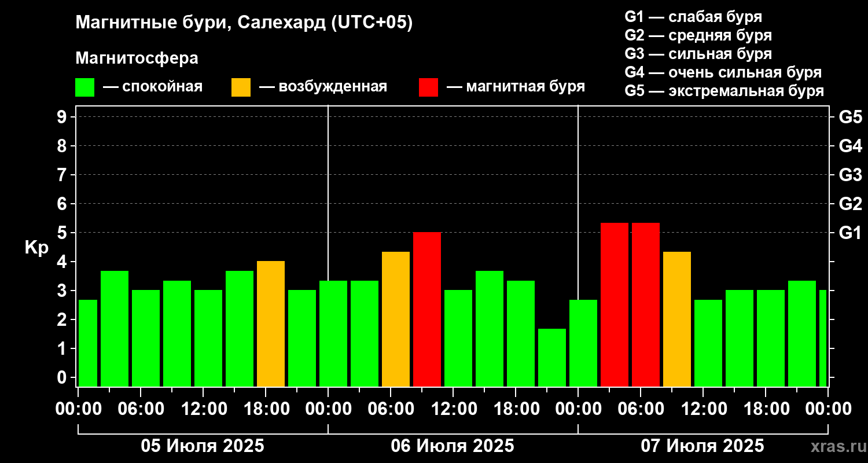Select the chart title 'Магнитные бури, Салехард (UTC+05)'
Screen dimensions: 868x463
pos(244,23)
